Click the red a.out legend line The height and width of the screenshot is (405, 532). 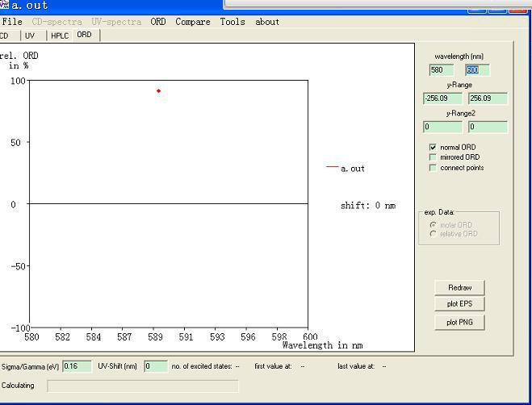332,167
